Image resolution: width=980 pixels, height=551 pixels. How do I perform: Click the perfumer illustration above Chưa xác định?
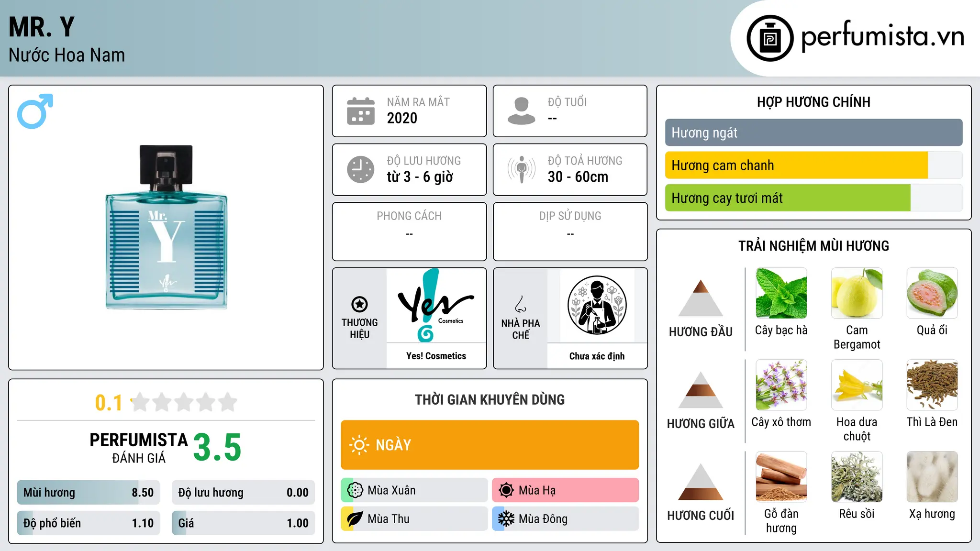[x=597, y=305]
